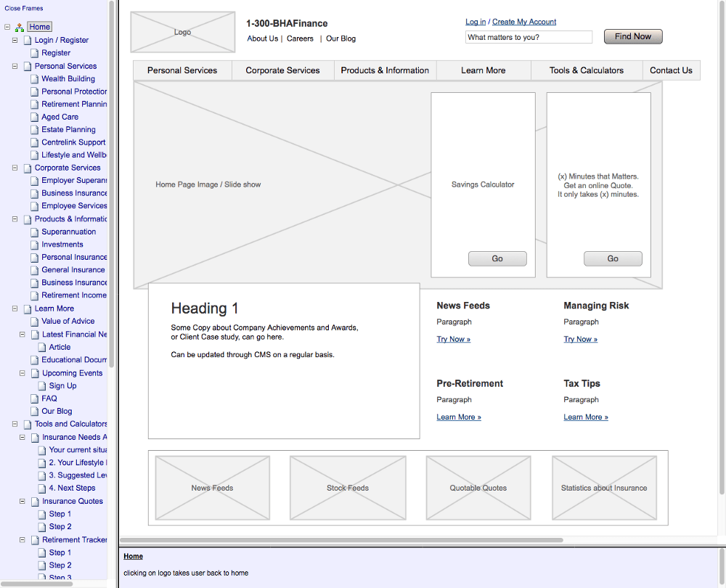Click the Article page icon under Latest Financial
726x588 pixels.
tap(41, 347)
